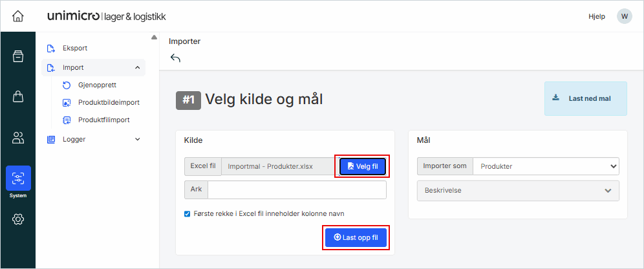Click into the Ark input field

coord(297,189)
